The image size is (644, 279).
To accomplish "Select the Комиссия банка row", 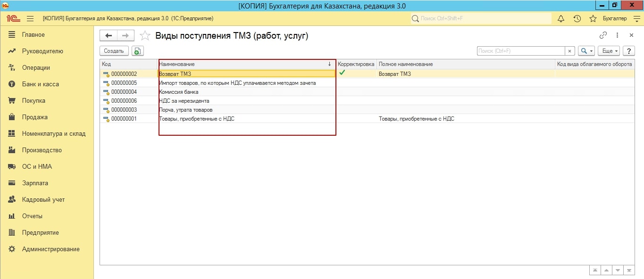I will click(x=179, y=92).
